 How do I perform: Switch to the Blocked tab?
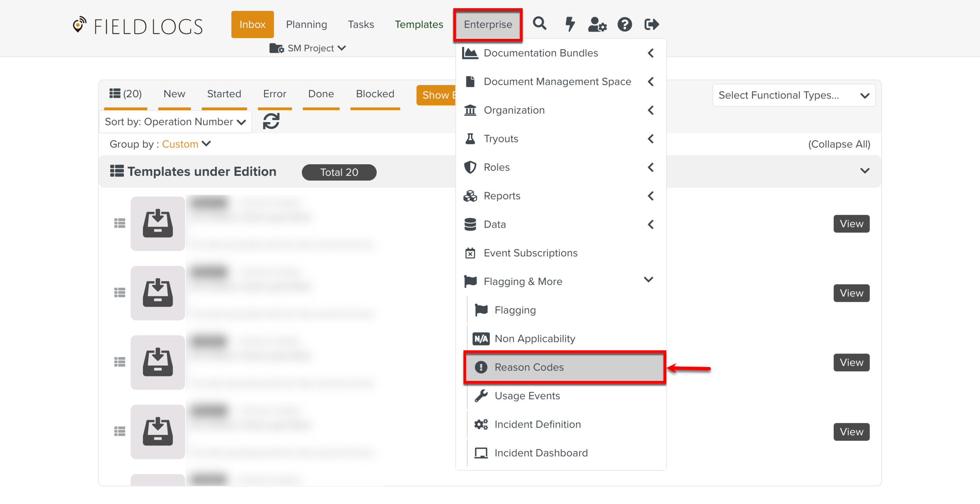(x=375, y=94)
